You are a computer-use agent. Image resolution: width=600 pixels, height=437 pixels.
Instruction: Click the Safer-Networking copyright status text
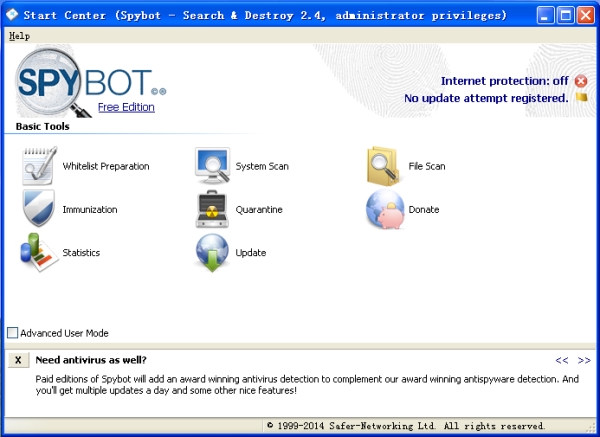point(406,426)
